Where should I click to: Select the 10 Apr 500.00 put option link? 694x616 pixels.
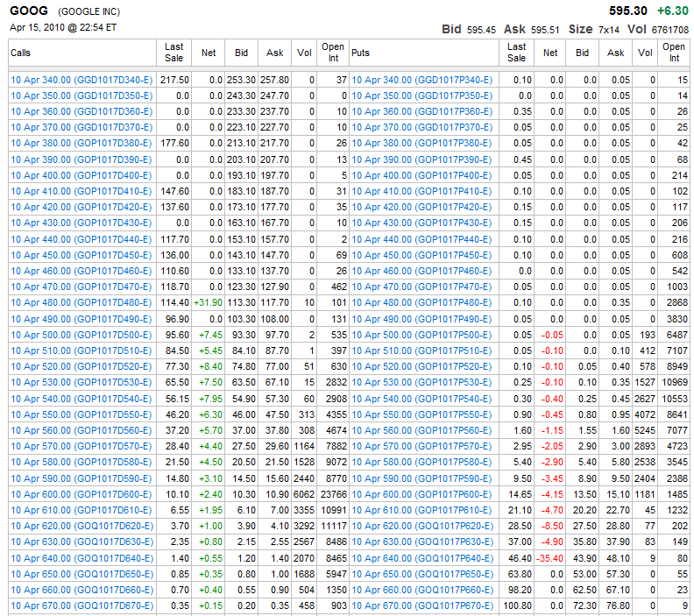[x=421, y=335]
